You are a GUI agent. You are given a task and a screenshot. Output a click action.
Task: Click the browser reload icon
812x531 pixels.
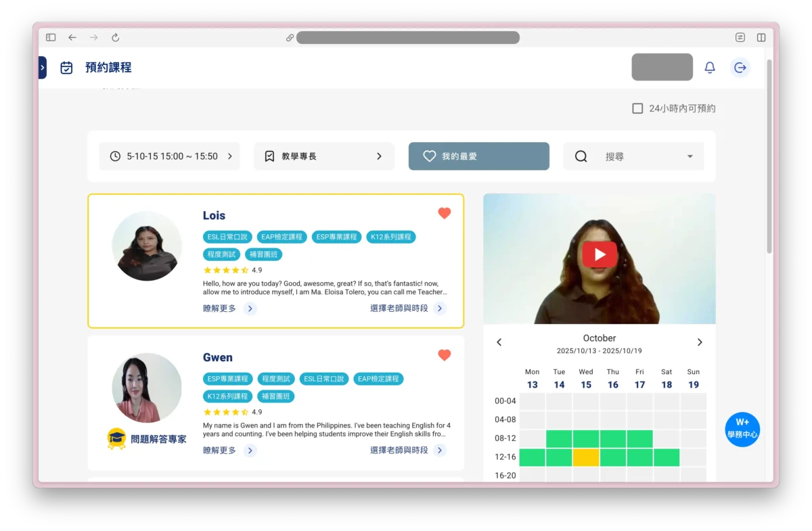point(116,38)
